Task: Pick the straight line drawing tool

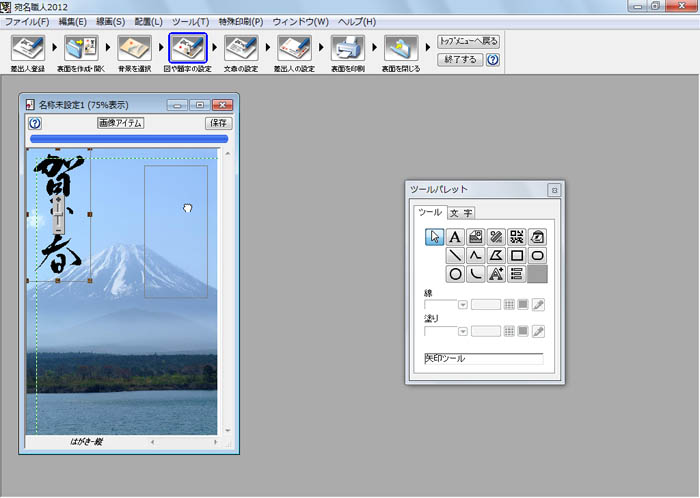Action: click(455, 256)
